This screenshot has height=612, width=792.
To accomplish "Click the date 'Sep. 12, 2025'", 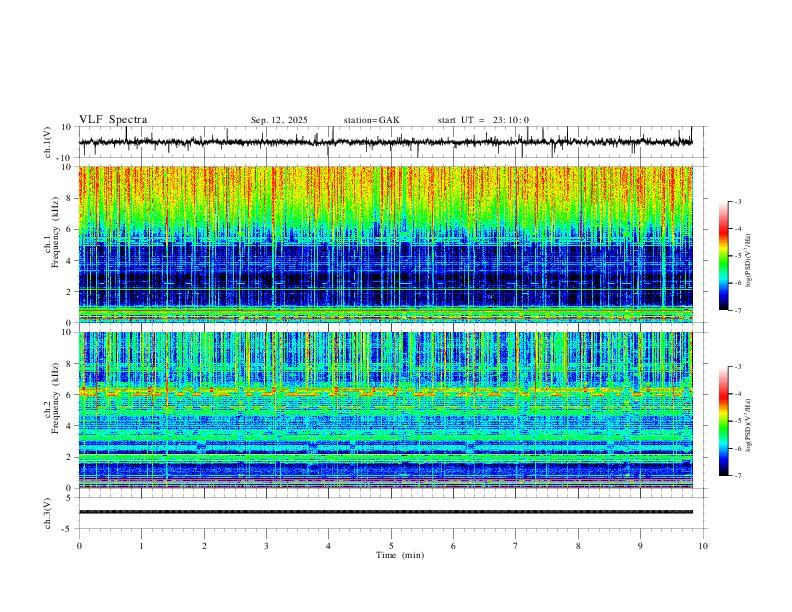I will [279, 120].
